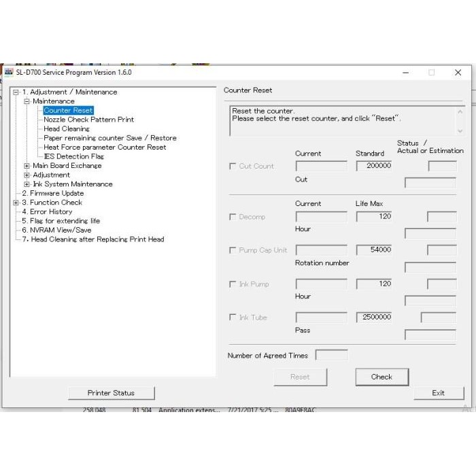Select Main Board Exchange label
Viewport: 476px width, 476px height.
[67, 166]
